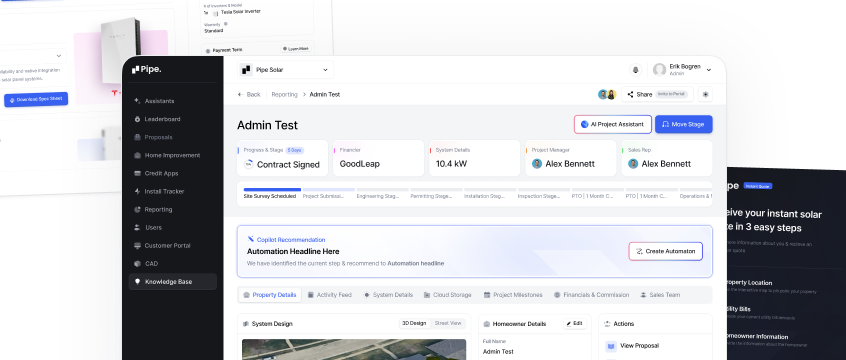The width and height of the screenshot is (846, 360).
Task: Click the Instant Quote badge in dark panel
Action: 758,186
